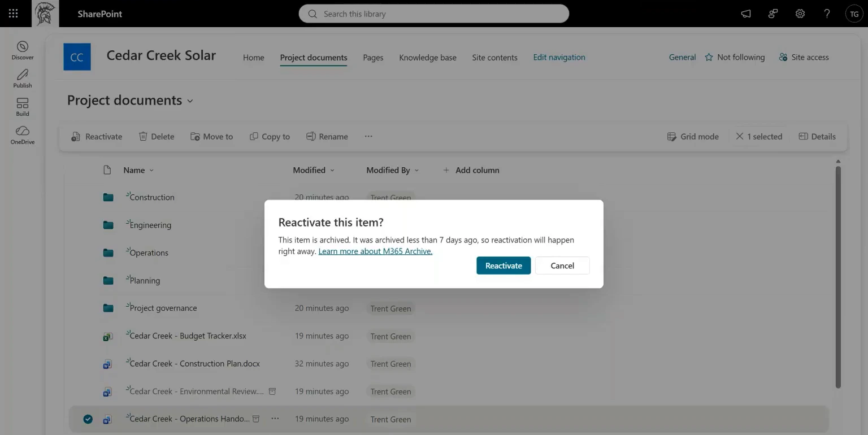868x435 pixels.
Task: Open Site contents navigation tab
Action: (495, 58)
